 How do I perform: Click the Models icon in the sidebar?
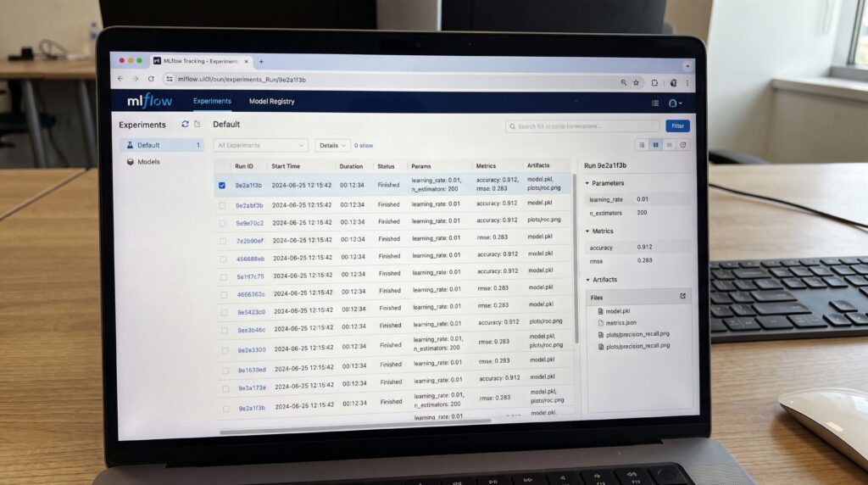point(130,162)
